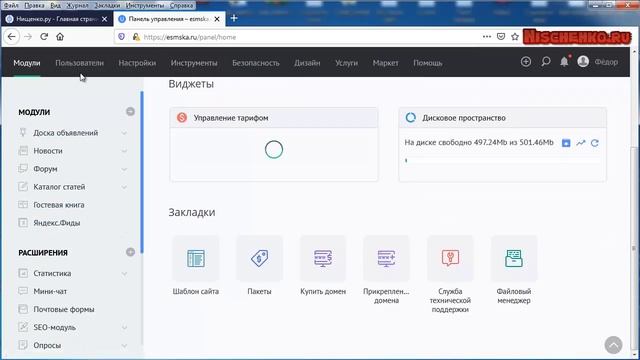
Task: Open the Файловый менеджер bookmark icon
Action: 514,258
